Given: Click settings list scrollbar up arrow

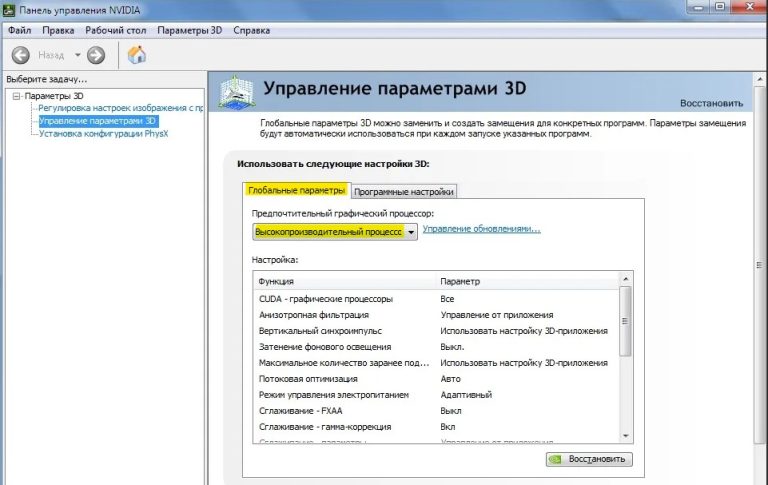Looking at the screenshot, I should (625, 279).
